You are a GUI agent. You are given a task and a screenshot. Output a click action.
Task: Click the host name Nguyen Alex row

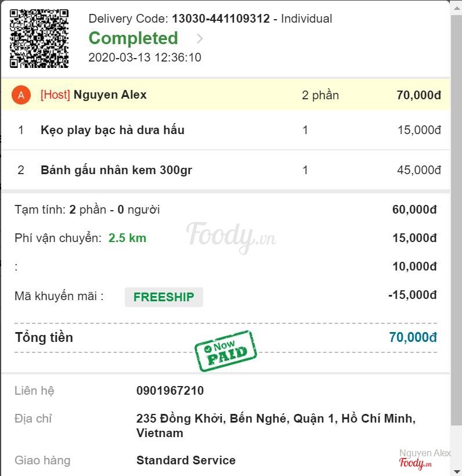tap(226, 95)
